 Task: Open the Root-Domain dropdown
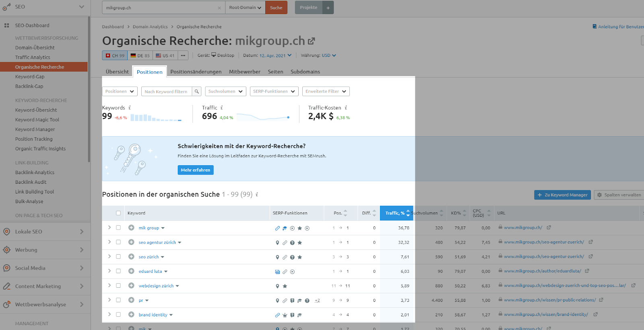(x=245, y=8)
